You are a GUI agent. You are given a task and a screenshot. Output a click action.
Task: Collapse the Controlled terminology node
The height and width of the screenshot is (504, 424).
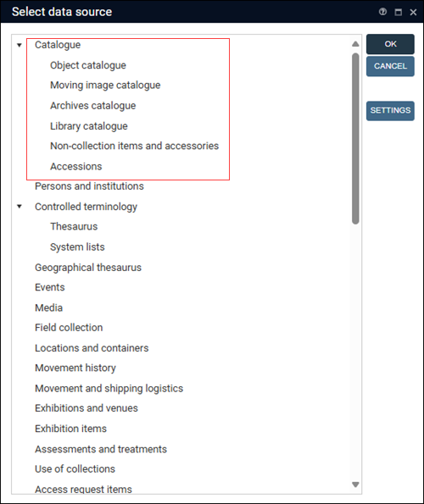pyautogui.click(x=20, y=207)
